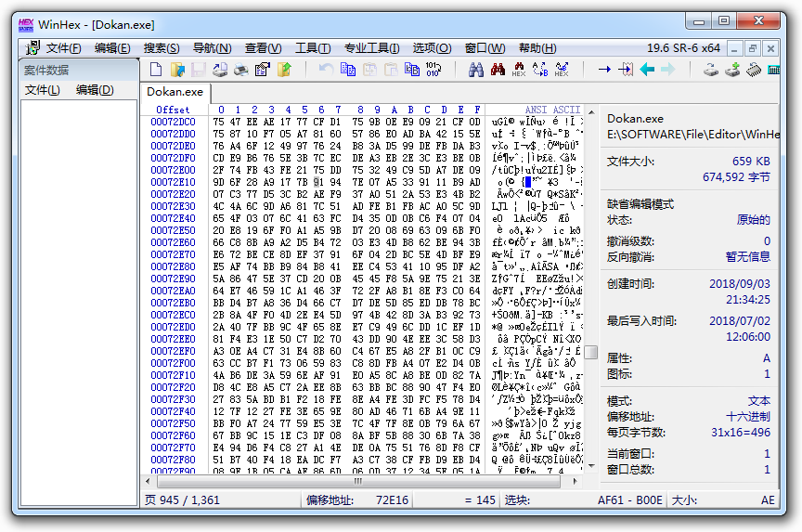This screenshot has width=802, height=532.
Task: Click the cyan Forward arrow icon
Action: pyautogui.click(x=668, y=69)
